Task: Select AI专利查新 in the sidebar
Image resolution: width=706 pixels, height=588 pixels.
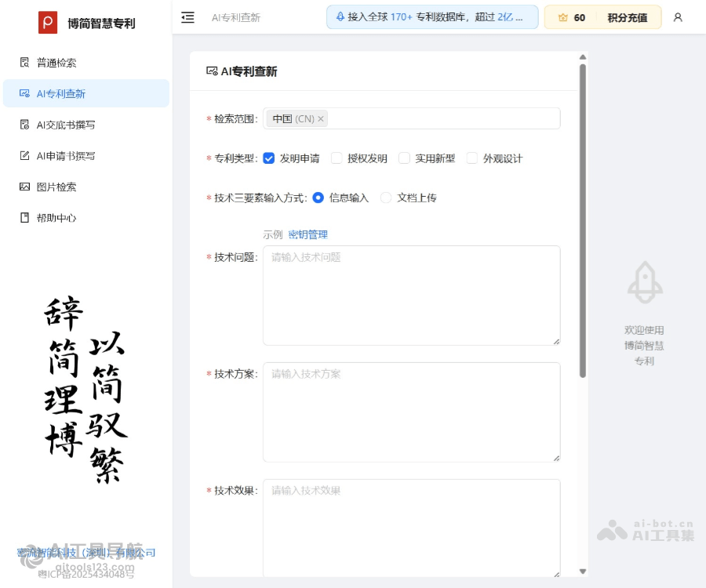Action: click(86, 93)
